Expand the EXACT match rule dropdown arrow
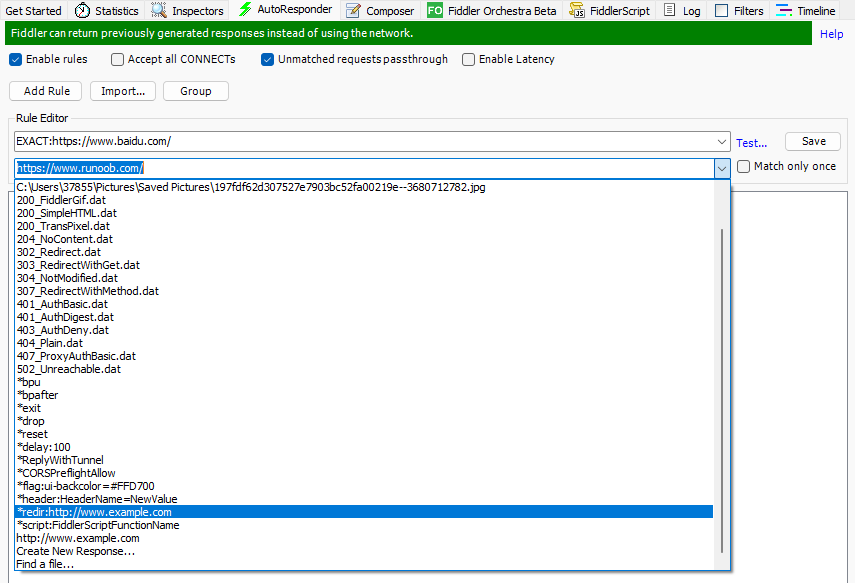 721,142
